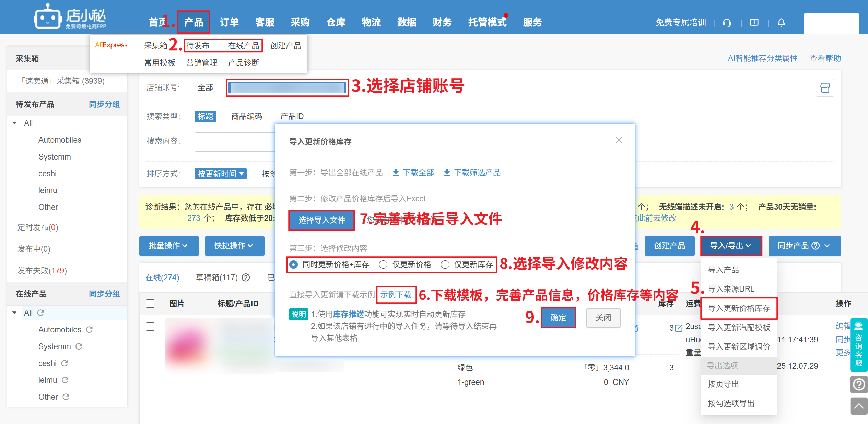Click the help circle beside 草稿箱(117)
This screenshot has height=424, width=868.
tap(246, 278)
